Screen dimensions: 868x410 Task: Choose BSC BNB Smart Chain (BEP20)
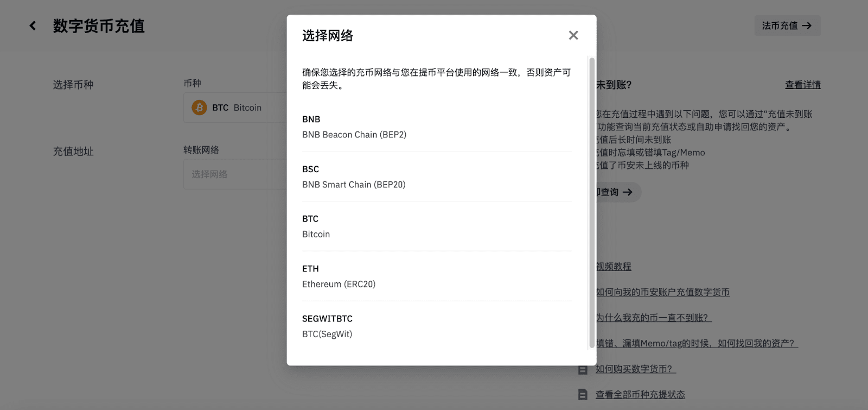(437, 177)
